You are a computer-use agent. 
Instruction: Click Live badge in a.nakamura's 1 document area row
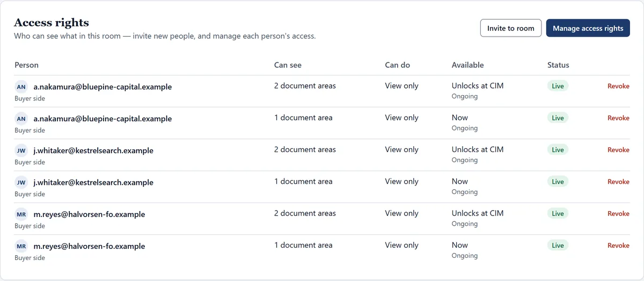(x=558, y=118)
